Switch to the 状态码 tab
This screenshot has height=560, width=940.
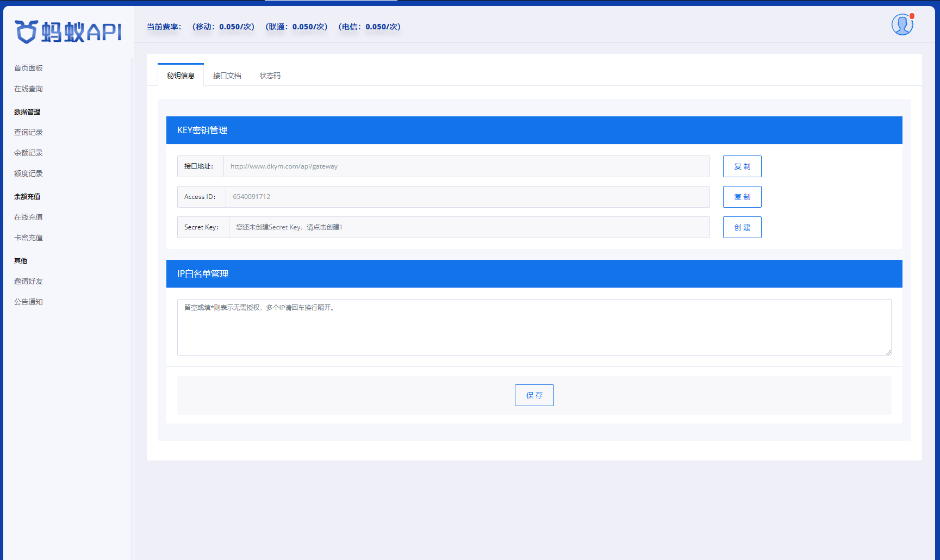coord(270,76)
